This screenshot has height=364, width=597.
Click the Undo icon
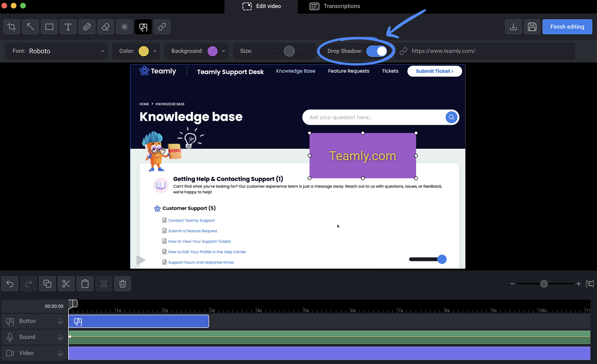pyautogui.click(x=10, y=284)
